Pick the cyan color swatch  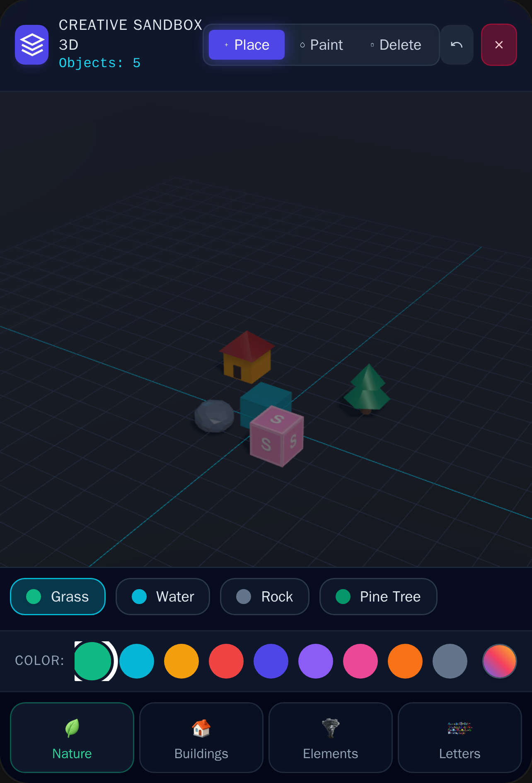coord(137,661)
